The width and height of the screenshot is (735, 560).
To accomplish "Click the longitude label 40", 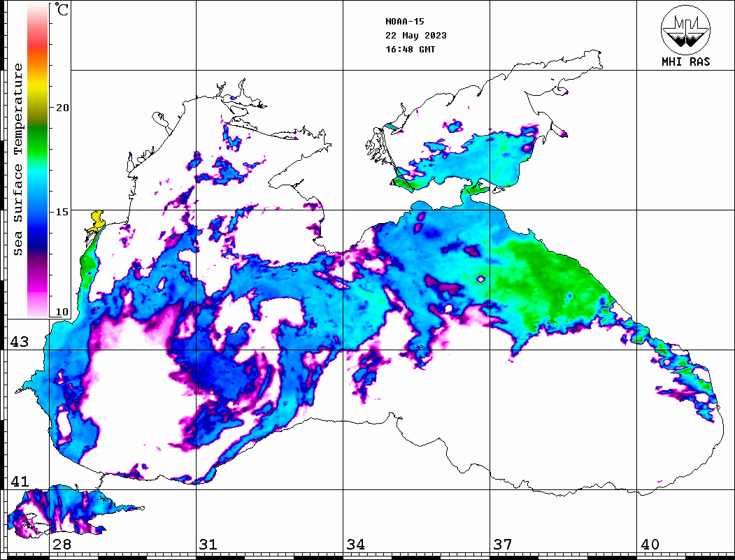I will coord(650,544).
